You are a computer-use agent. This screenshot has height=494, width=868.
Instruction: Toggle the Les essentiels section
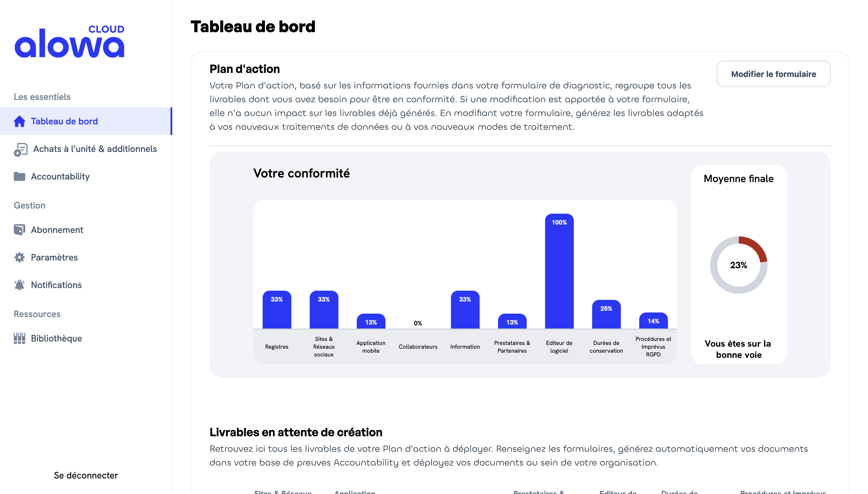(42, 96)
